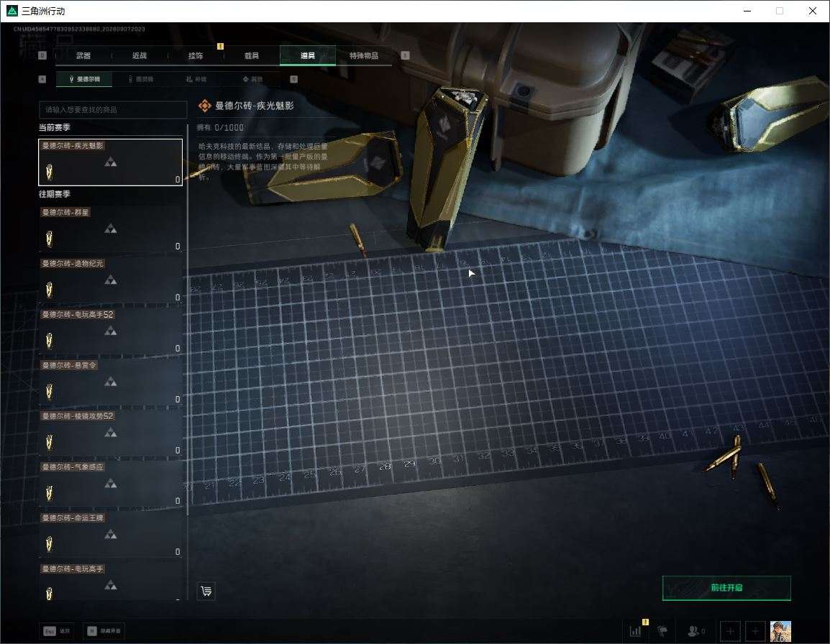Click the brick icon in the 命运王牌 card
The width and height of the screenshot is (830, 644).
[x=49, y=544]
